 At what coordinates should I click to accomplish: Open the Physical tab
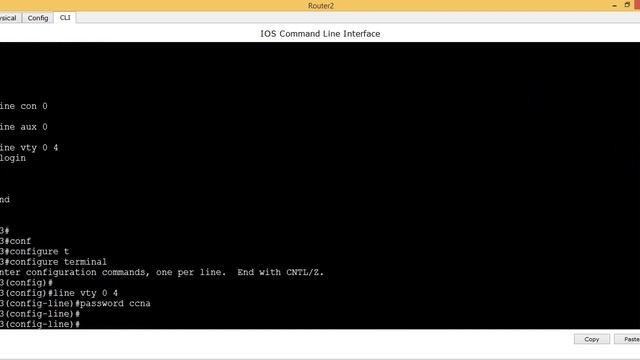9,18
